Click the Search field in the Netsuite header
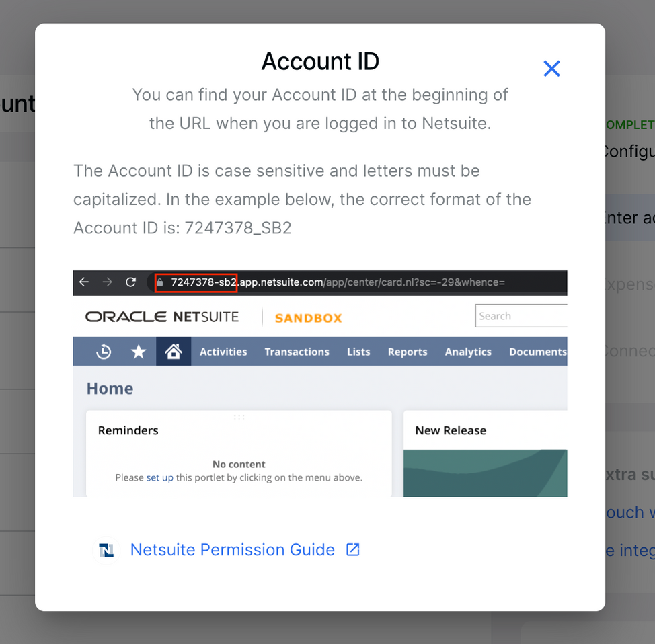 pyautogui.click(x=521, y=316)
